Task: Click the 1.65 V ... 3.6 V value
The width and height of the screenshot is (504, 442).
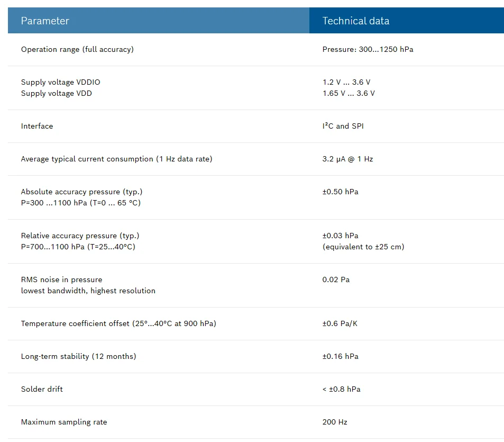Action: (x=349, y=93)
